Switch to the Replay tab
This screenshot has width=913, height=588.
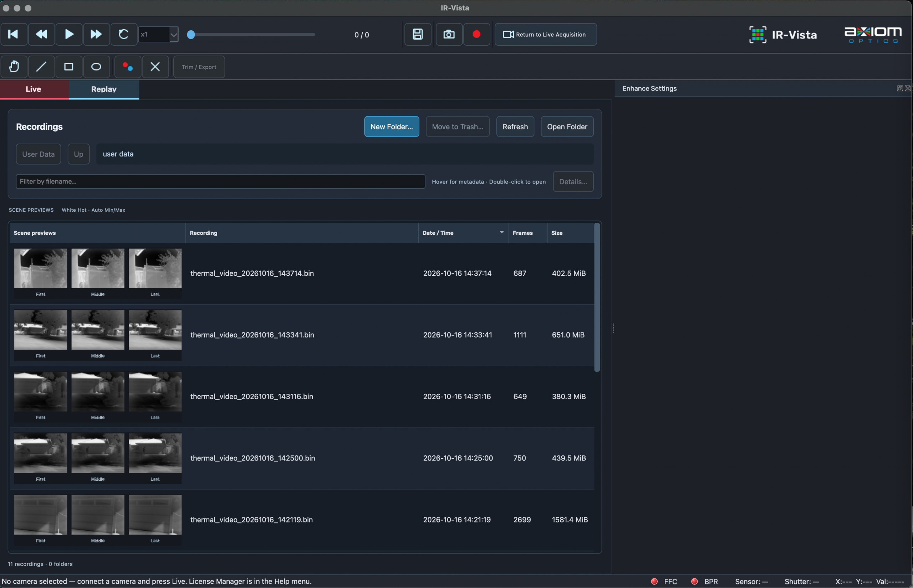tap(104, 89)
